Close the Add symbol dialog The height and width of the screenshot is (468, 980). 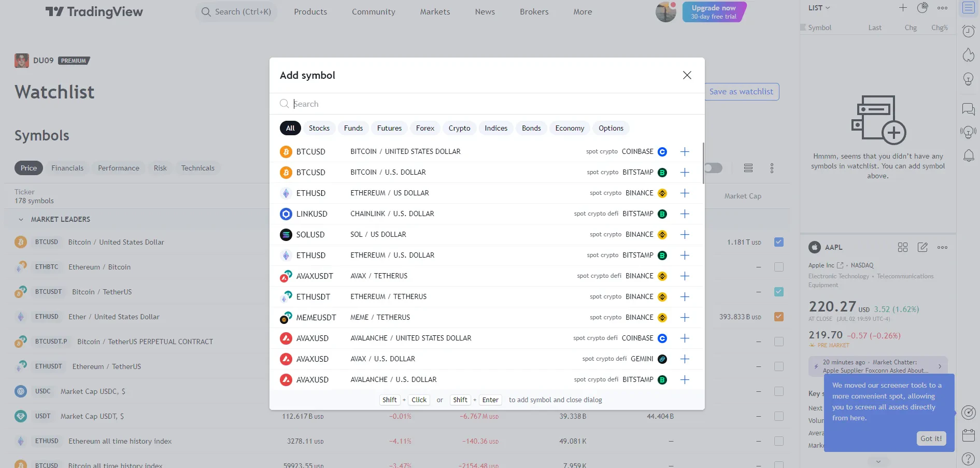[x=687, y=75]
